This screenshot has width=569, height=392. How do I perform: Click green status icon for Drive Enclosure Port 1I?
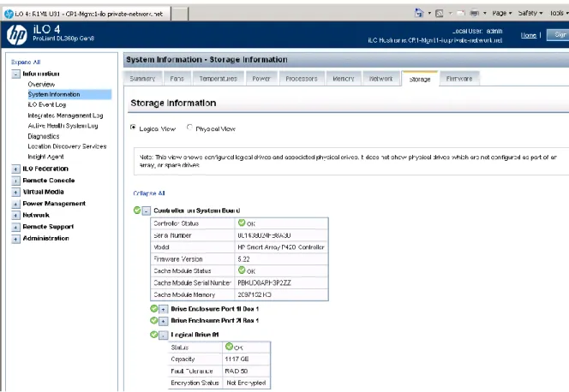pyautogui.click(x=154, y=309)
